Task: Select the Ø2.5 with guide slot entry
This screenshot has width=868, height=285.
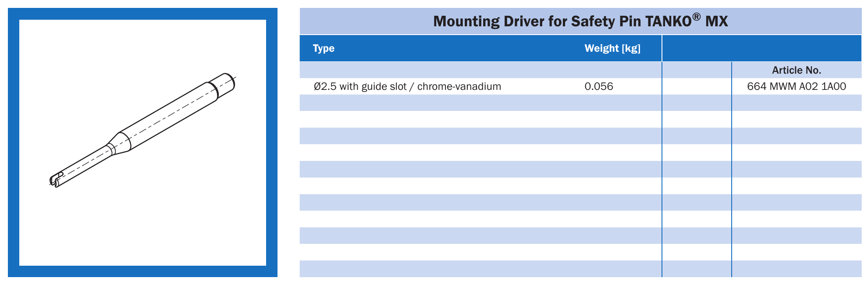Action: pos(407,86)
